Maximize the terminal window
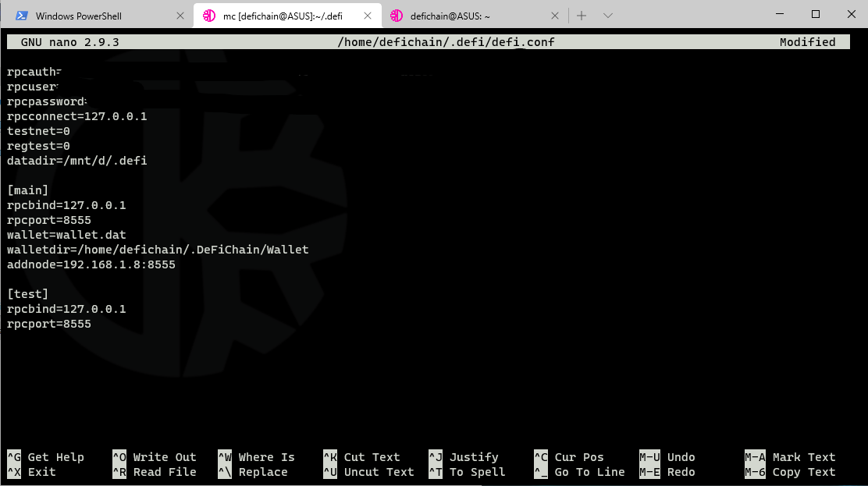 point(816,14)
